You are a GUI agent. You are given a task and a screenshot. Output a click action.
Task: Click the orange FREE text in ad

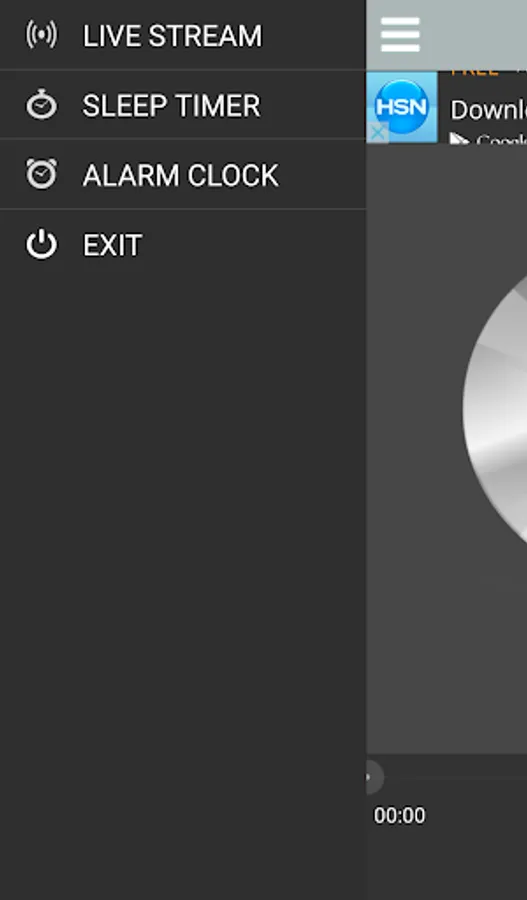click(x=474, y=72)
